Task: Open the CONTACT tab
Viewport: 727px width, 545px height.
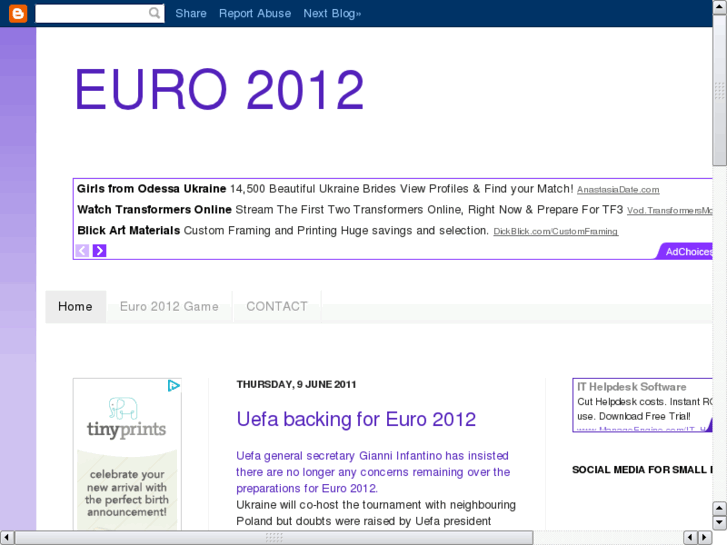Action: 277,307
